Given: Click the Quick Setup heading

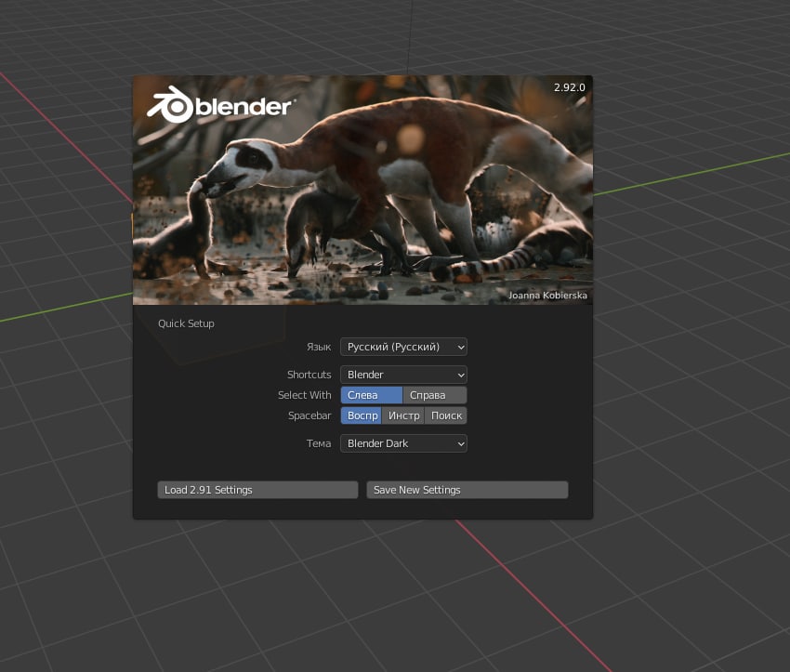Looking at the screenshot, I should (186, 323).
